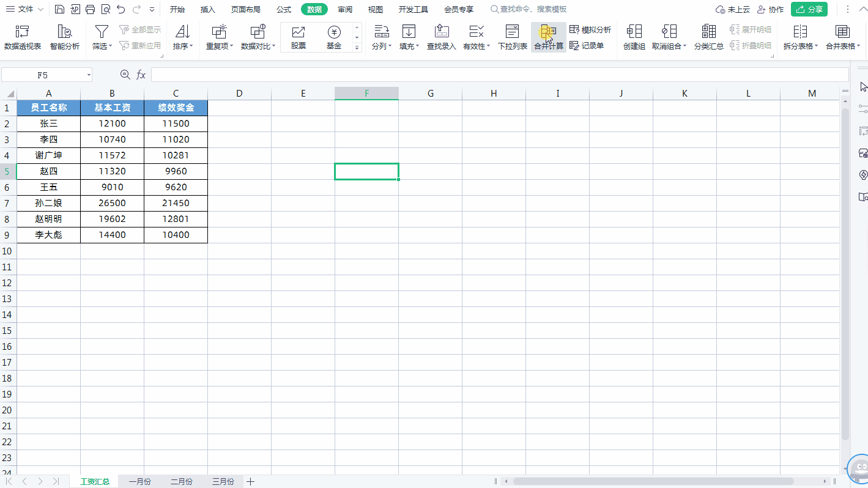The height and width of the screenshot is (488, 868).
Task: Expand the 取消组合 ungroup dropdown
Action: [x=684, y=46]
